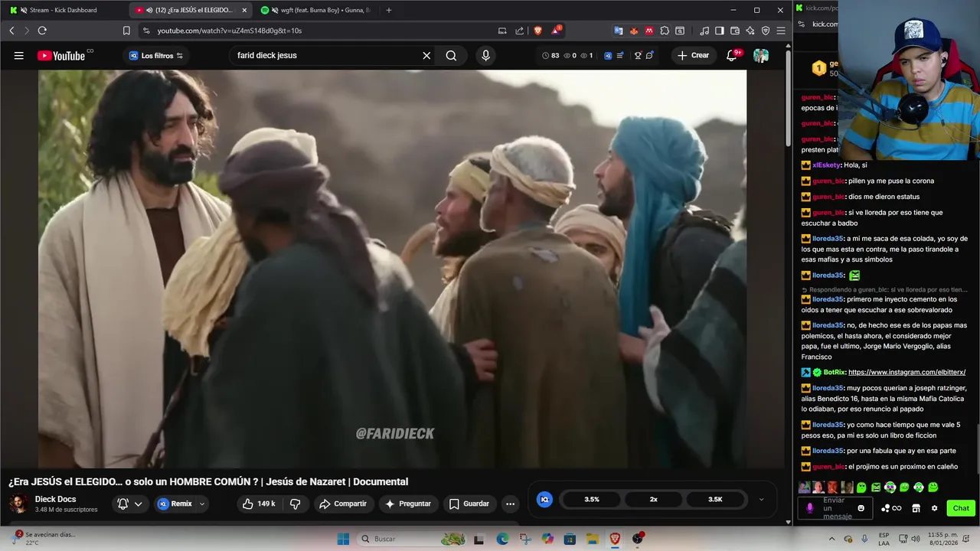Bookmark this page in the address bar
The image size is (980, 551).
126,31
